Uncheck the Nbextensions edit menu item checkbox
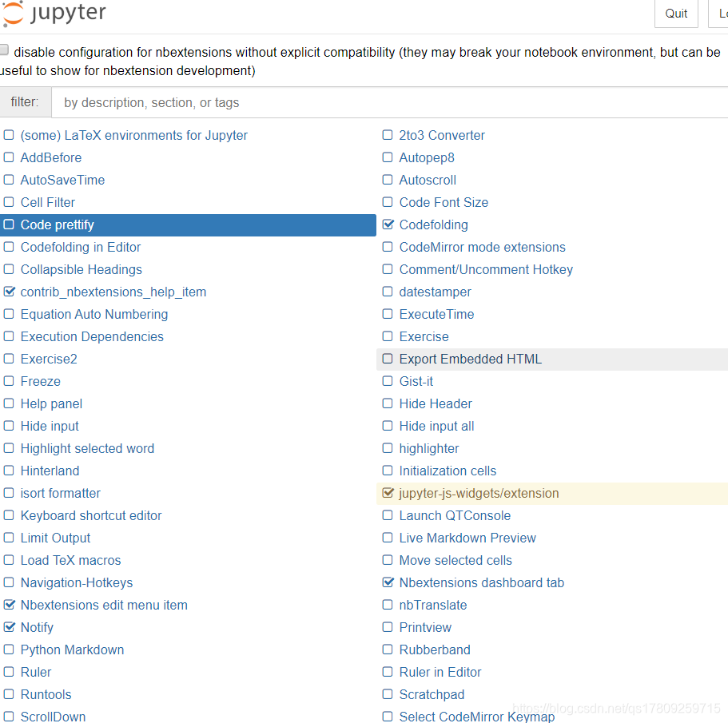The image size is (728, 723). point(10,605)
